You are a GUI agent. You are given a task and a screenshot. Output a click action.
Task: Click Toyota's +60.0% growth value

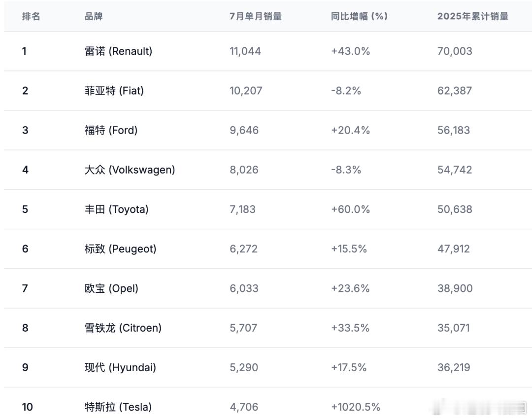point(351,209)
